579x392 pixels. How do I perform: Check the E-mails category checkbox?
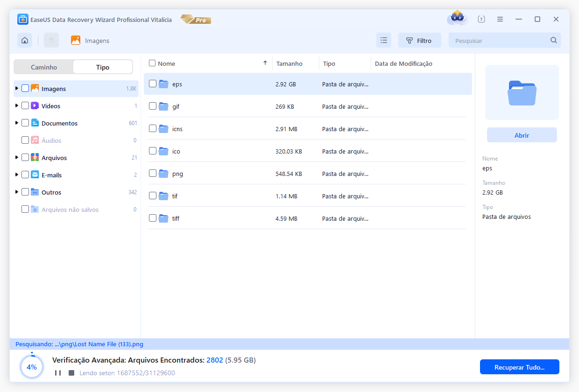coord(25,175)
